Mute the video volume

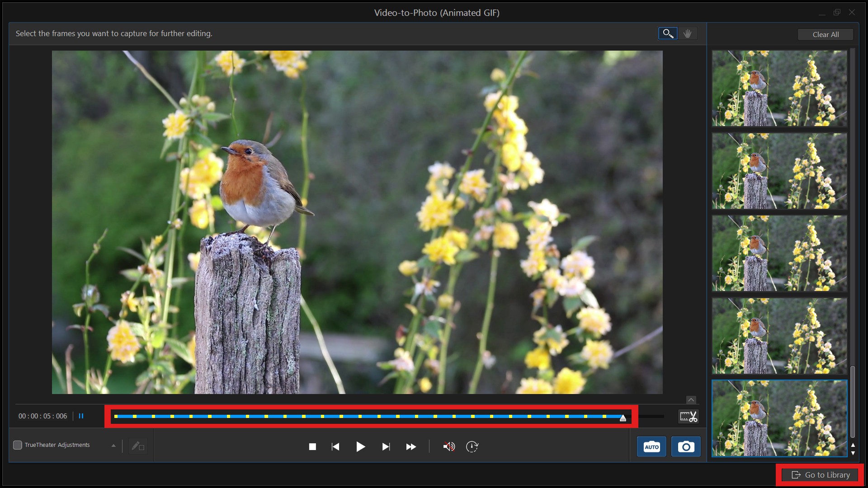point(448,447)
